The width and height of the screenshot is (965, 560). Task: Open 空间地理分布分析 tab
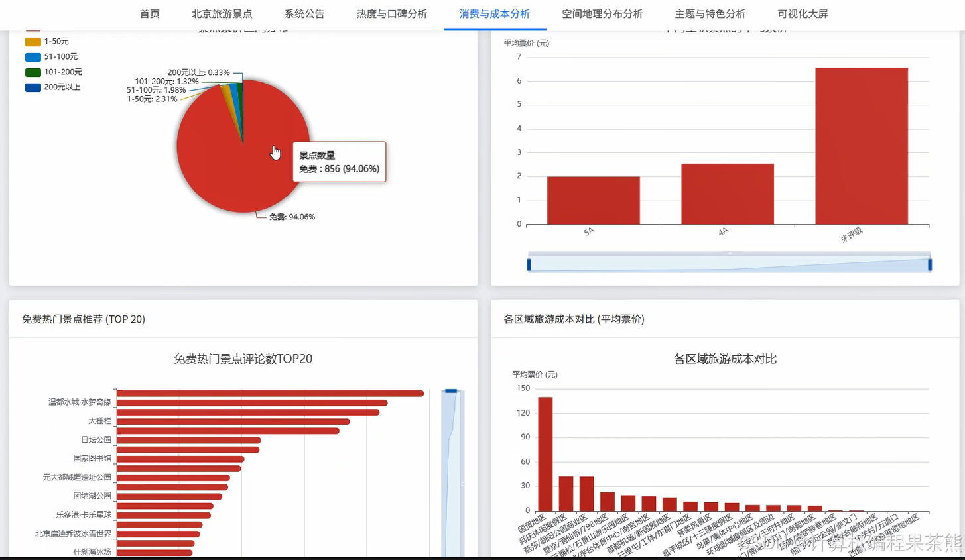click(x=602, y=14)
